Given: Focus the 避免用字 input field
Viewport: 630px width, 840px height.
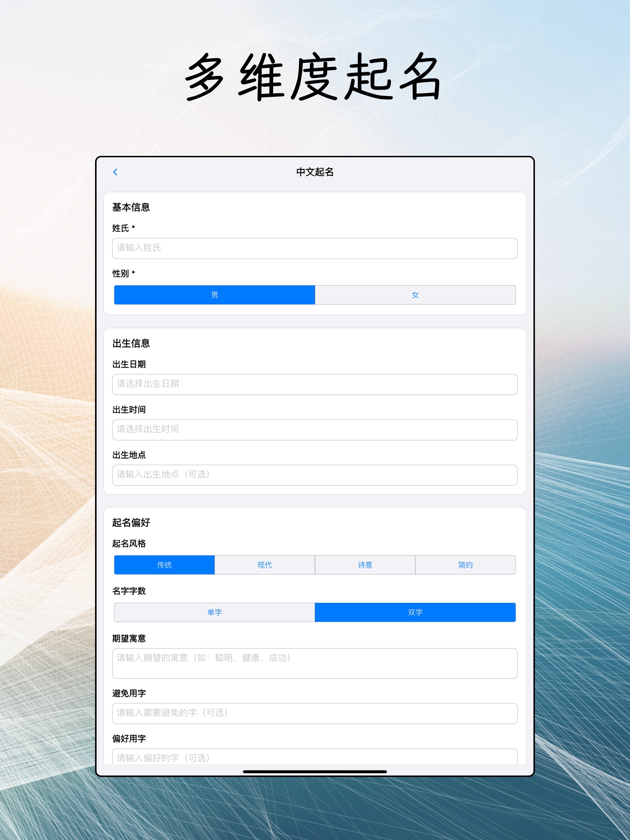Looking at the screenshot, I should pos(315,713).
